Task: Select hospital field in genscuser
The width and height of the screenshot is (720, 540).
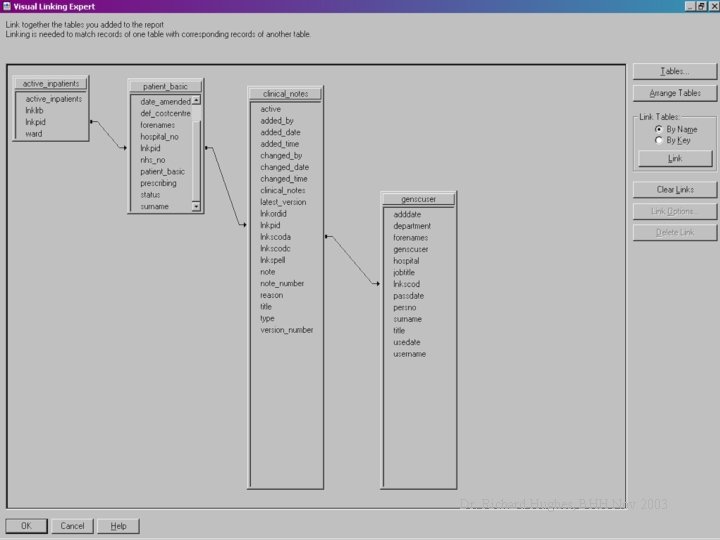Action: (x=406, y=261)
